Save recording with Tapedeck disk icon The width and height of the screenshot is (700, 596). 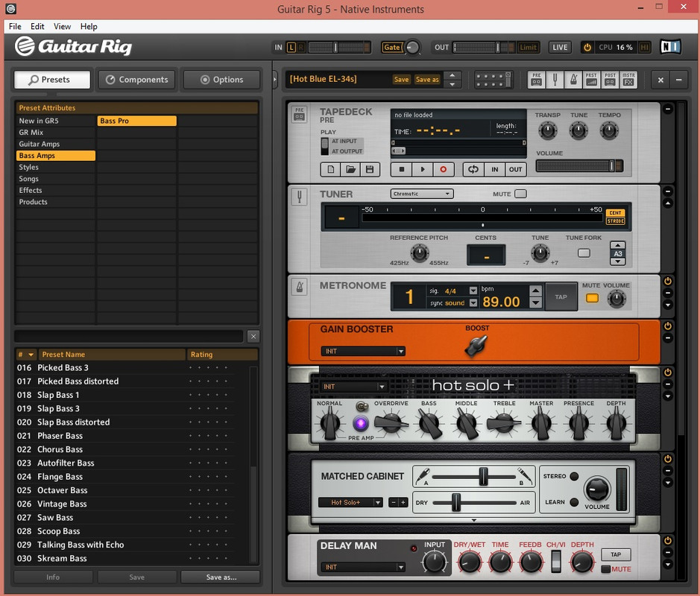coord(370,170)
